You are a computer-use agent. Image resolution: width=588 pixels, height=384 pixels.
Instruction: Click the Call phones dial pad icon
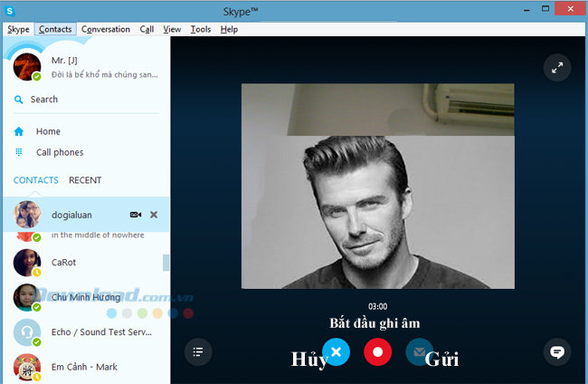coord(19,152)
